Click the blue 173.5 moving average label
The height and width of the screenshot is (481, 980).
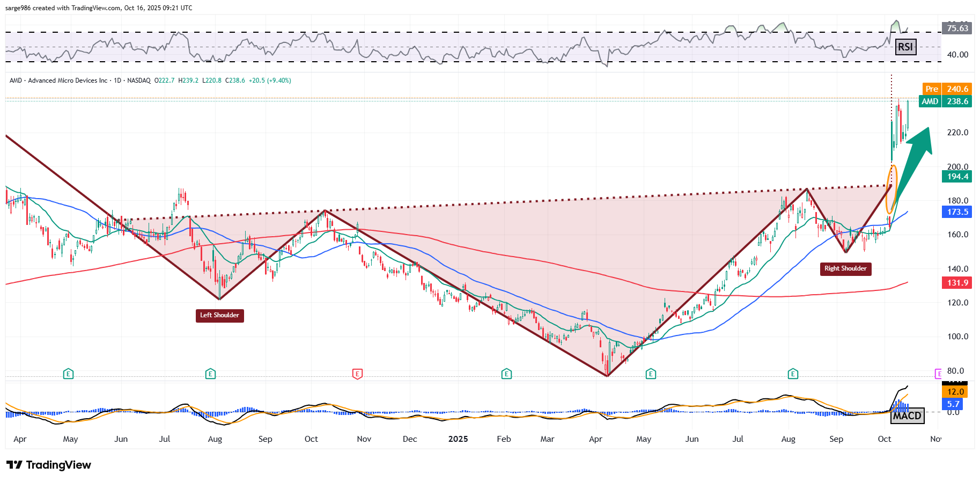(957, 212)
